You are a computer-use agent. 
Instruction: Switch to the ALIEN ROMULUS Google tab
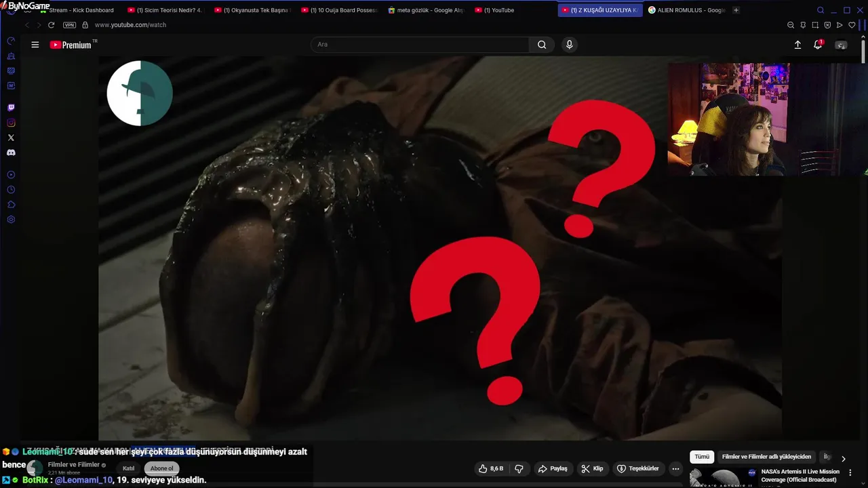pos(686,10)
